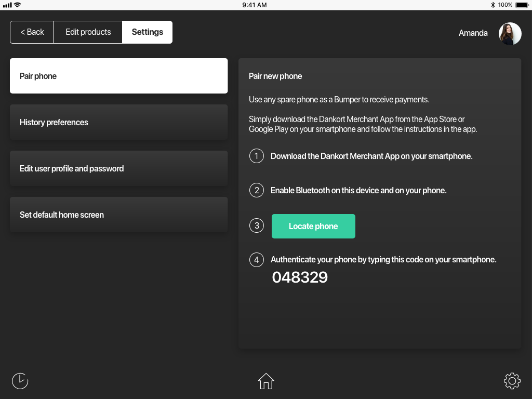Open History preferences
This screenshot has width=532, height=399.
click(119, 122)
